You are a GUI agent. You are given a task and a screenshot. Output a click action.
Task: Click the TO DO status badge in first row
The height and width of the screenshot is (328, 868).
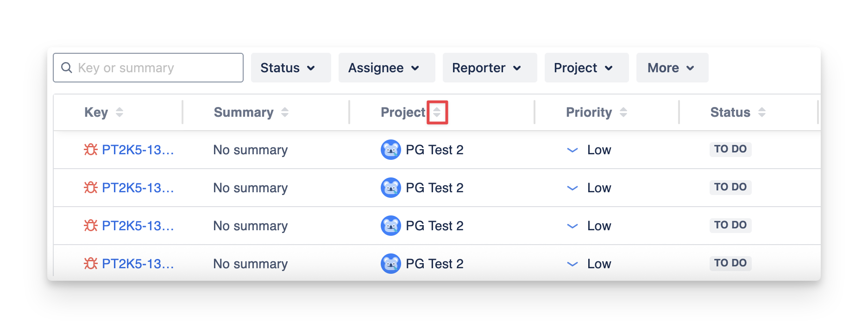click(730, 149)
